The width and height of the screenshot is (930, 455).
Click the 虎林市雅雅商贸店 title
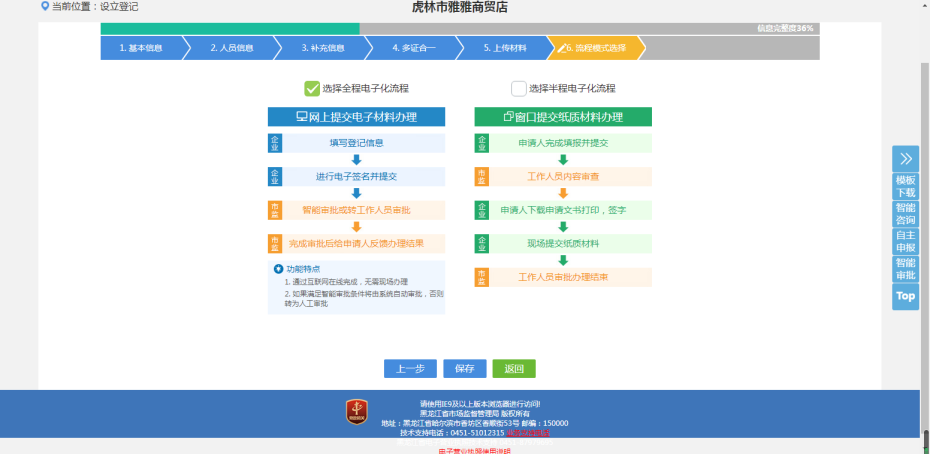(x=460, y=7)
